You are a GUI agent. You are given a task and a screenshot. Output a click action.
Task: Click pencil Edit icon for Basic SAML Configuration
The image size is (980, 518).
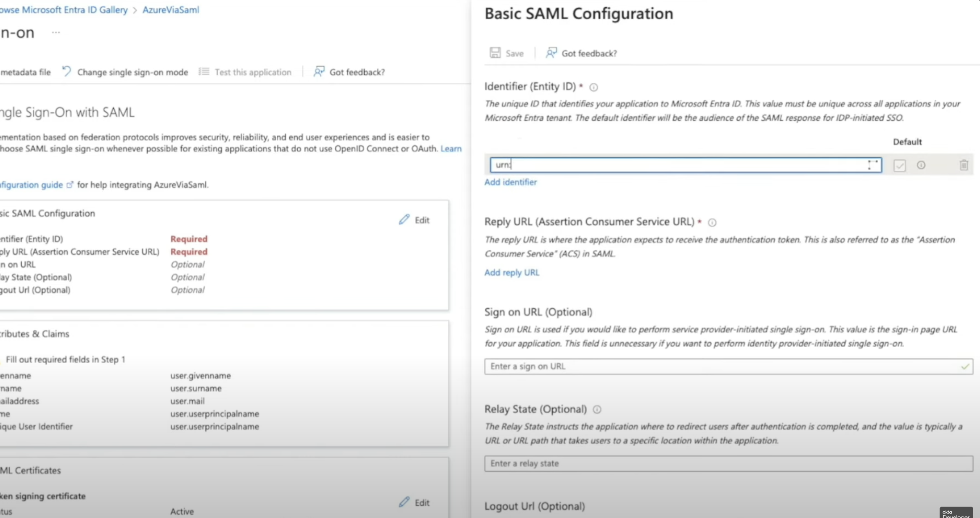click(x=404, y=220)
